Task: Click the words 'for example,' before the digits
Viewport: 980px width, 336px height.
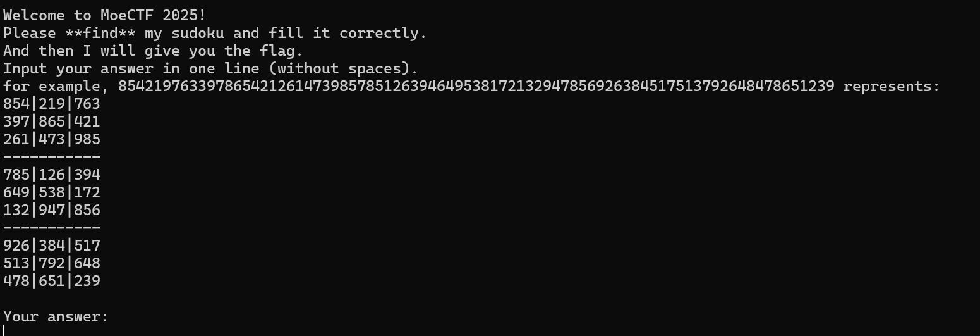Action: point(56,86)
